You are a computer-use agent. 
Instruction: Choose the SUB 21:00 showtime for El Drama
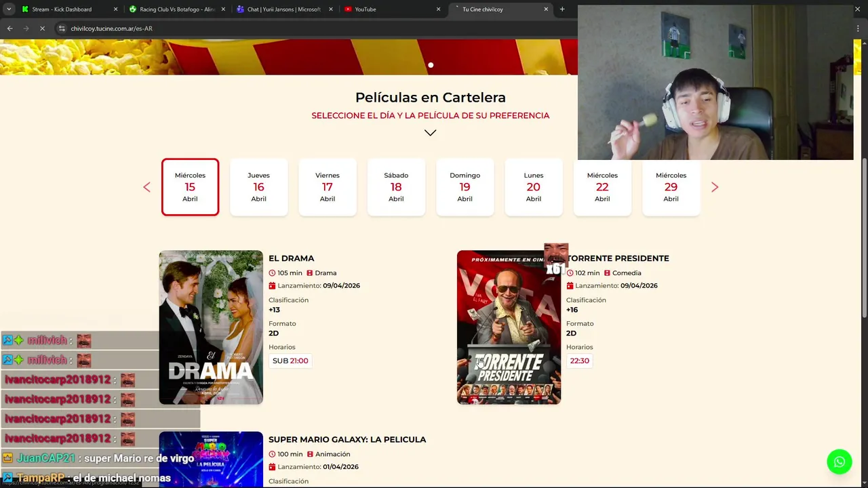click(x=290, y=361)
